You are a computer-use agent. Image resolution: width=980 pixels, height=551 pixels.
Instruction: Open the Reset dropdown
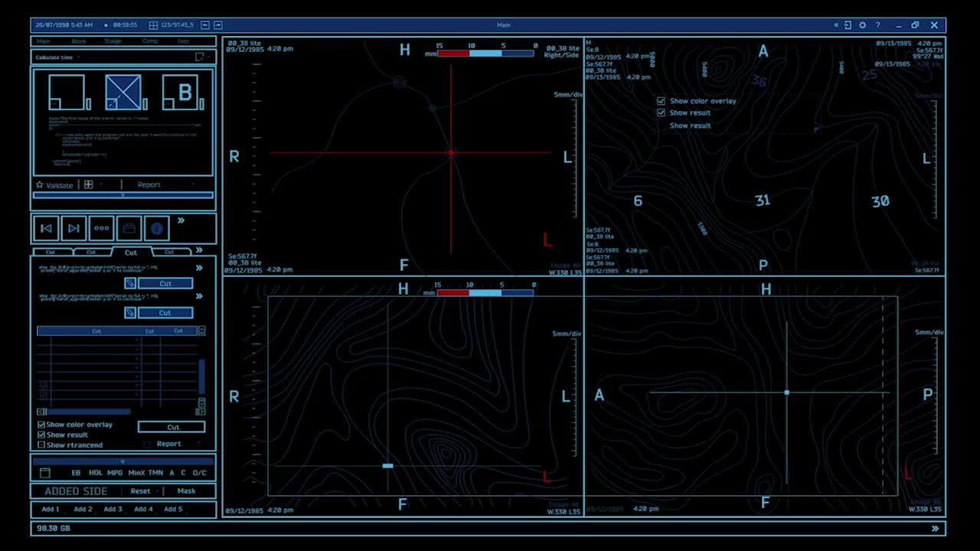tap(145, 491)
